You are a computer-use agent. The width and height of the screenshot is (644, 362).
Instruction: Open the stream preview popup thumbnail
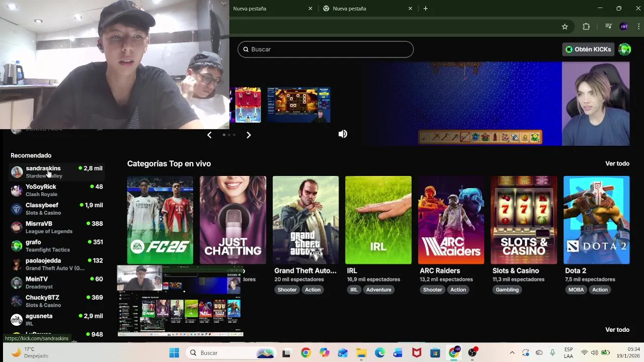180,301
